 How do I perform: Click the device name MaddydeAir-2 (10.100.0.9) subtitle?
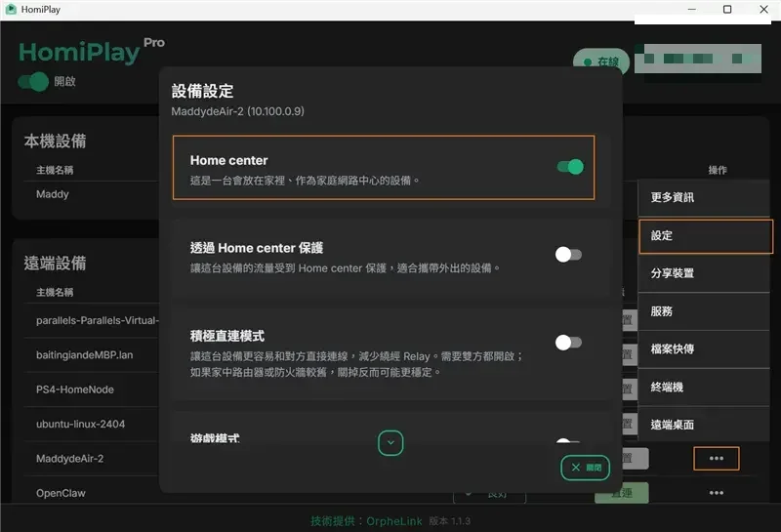pyautogui.click(x=237, y=111)
